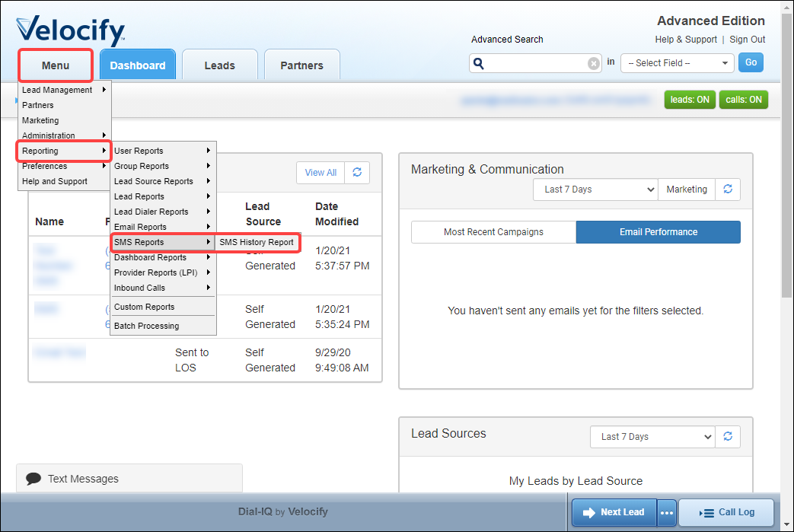Select SMS Reports menu item
Image resolution: width=794 pixels, height=532 pixels.
pyautogui.click(x=163, y=242)
